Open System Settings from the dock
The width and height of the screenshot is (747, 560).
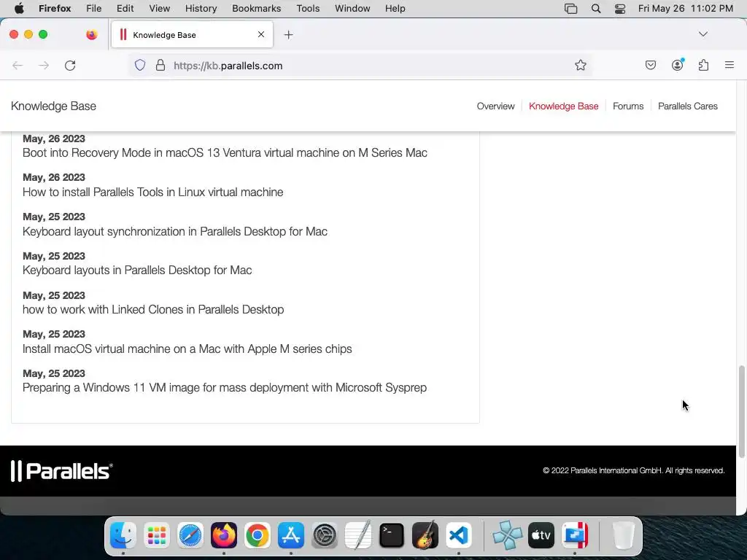325,535
